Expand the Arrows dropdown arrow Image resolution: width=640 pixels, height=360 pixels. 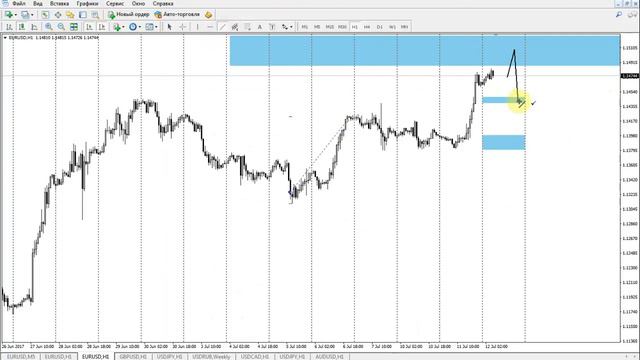pos(291,27)
